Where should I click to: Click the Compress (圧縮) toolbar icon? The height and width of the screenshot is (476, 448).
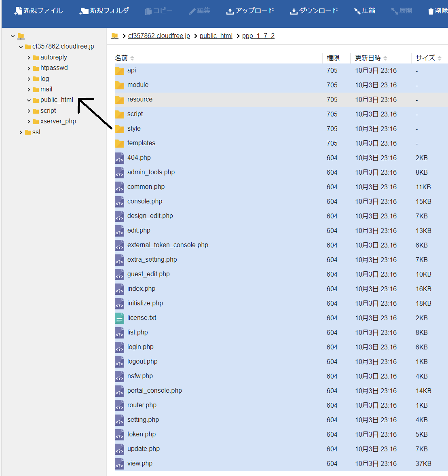coord(357,11)
